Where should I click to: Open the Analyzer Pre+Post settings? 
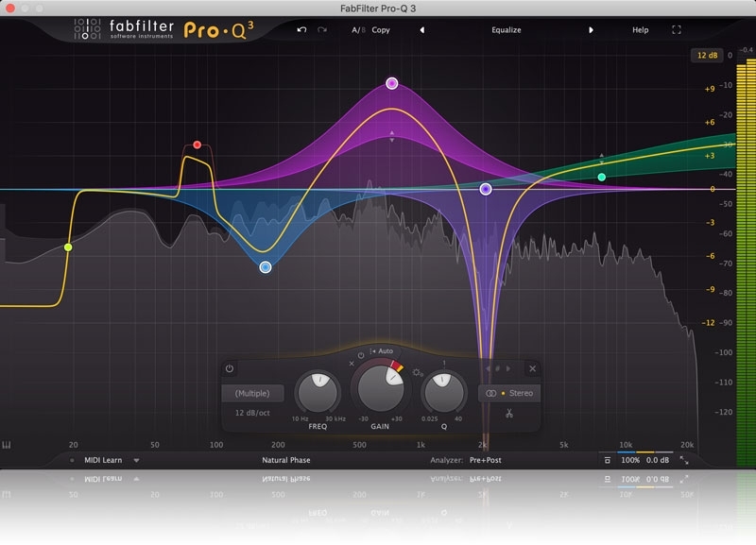[x=485, y=460]
